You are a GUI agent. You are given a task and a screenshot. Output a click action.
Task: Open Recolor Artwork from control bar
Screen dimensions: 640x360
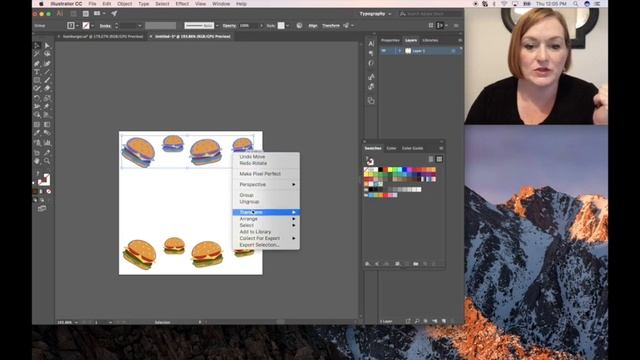click(299, 25)
